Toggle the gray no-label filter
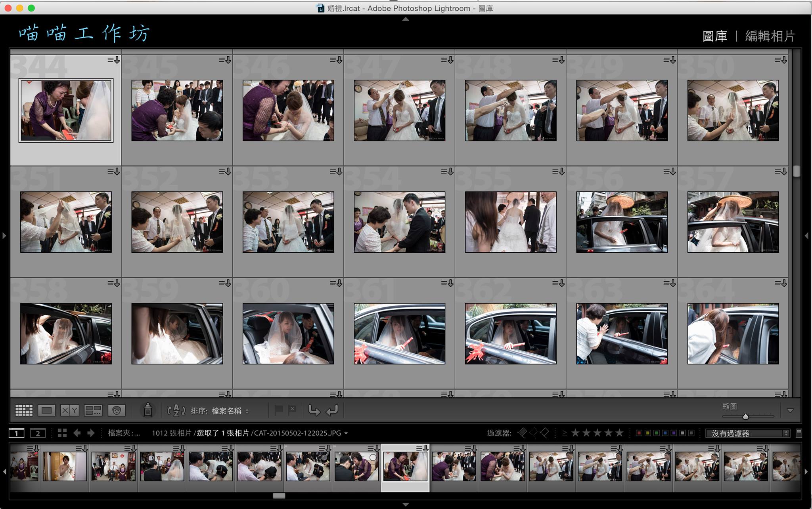 691,433
